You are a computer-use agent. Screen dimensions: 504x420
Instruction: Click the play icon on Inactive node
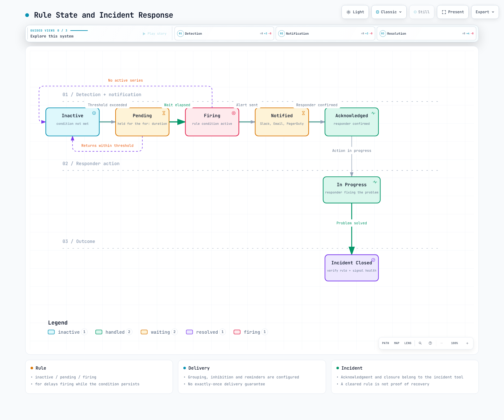[94, 113]
